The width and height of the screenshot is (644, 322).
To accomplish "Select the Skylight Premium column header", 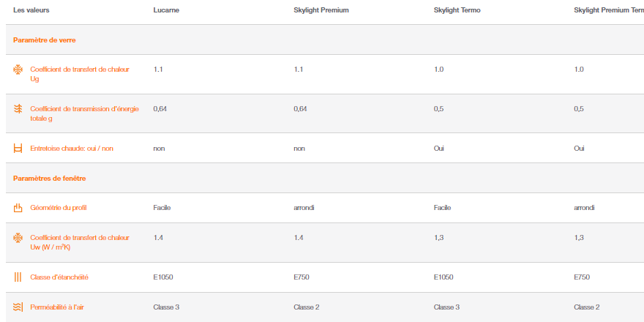I will tap(321, 10).
